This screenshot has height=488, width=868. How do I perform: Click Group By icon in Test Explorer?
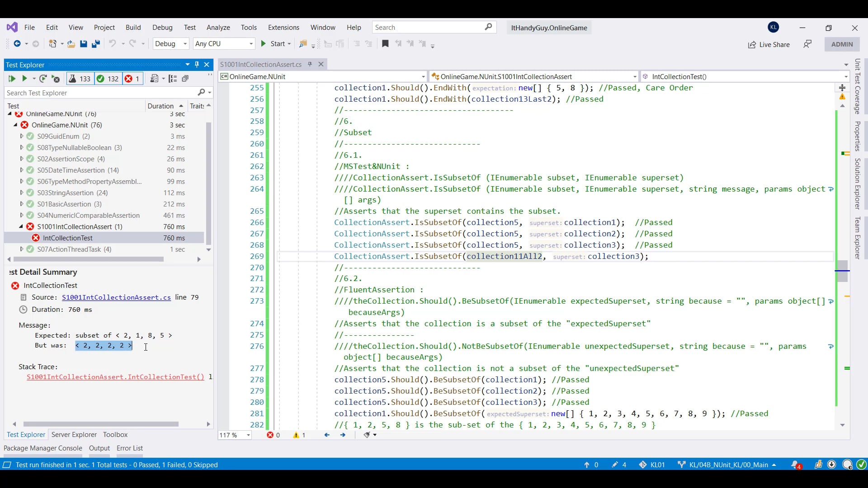(x=173, y=79)
